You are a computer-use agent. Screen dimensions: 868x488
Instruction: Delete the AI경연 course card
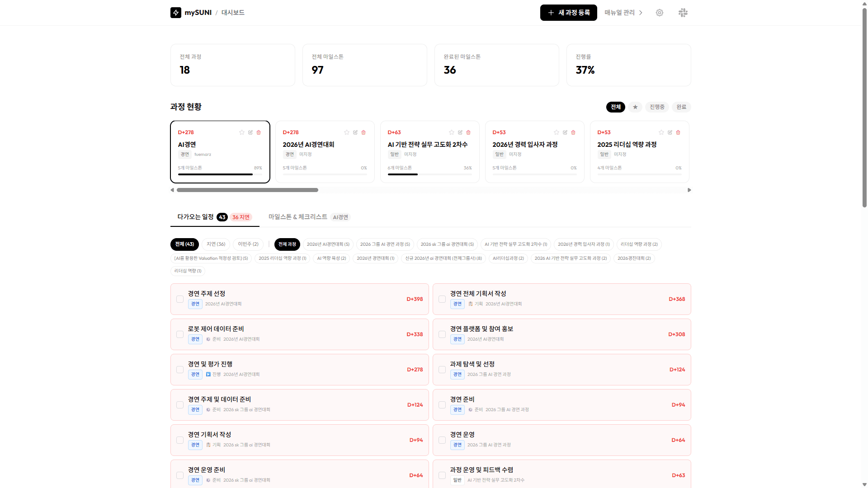coord(259,132)
